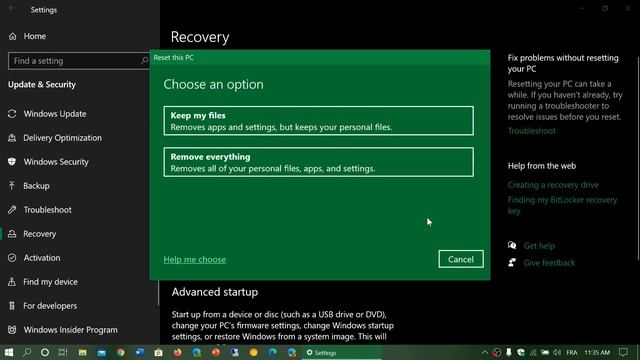Open the Windows Start menu
Screen dimensions: 640x360
[9, 352]
